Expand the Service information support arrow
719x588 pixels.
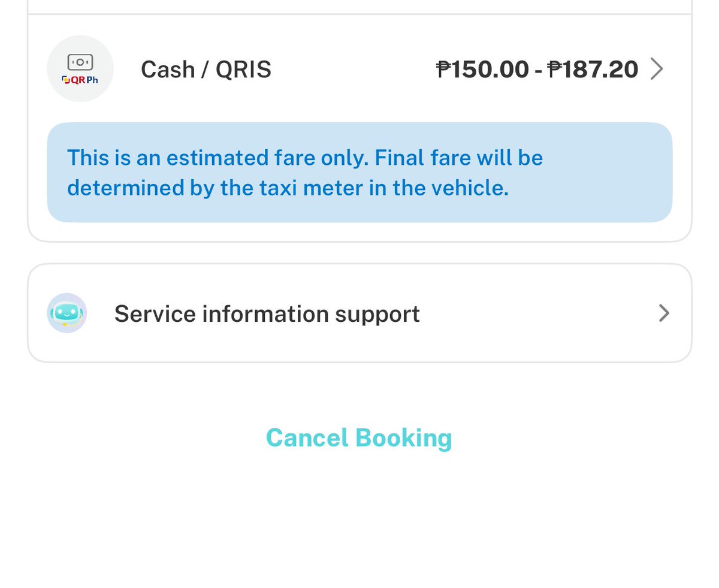pyautogui.click(x=664, y=313)
